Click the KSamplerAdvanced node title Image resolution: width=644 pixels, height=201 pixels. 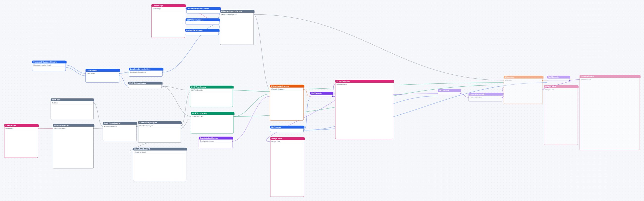coord(287,86)
